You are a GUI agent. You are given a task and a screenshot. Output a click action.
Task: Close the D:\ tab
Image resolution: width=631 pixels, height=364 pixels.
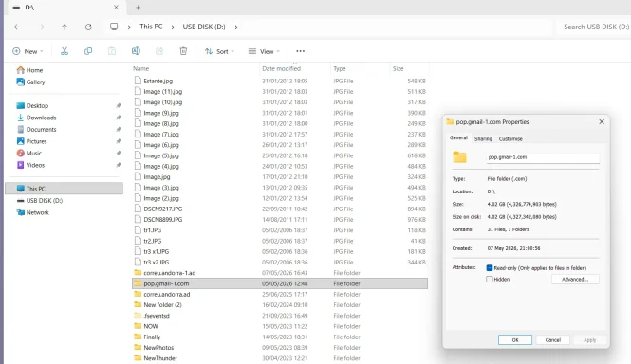[116, 8]
